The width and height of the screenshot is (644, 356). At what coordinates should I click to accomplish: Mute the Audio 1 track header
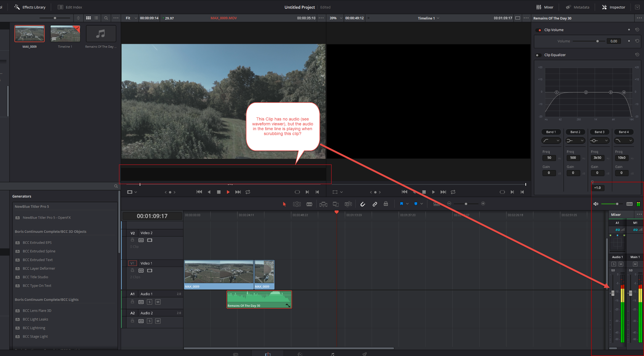[158, 302]
